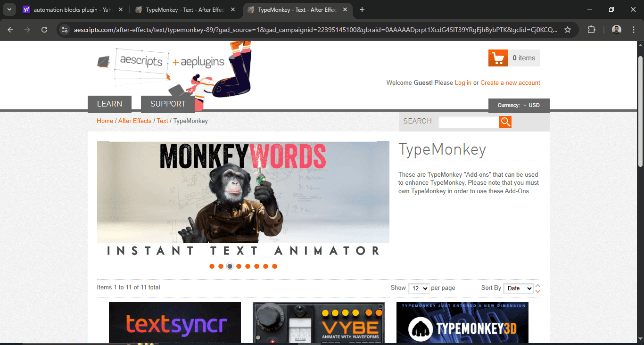This screenshot has height=345, width=644.
Task: Click the search text input field
Action: (469, 122)
